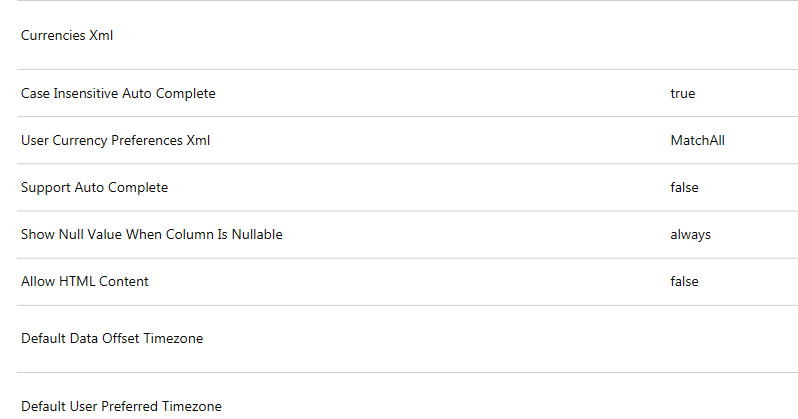Click the empty Default User Preferred Timezone value
The width and height of the screenshot is (798, 419).
(700, 406)
